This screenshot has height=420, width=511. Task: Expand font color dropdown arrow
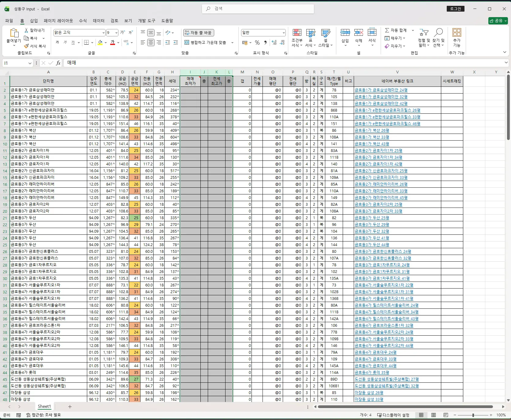click(x=119, y=42)
